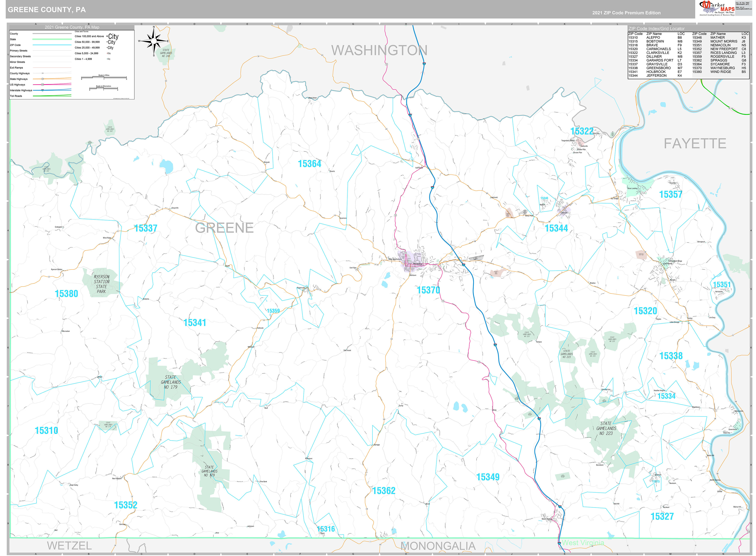The image size is (756, 556).
Task: Click the US Highways shield symbol in legend
Action: coord(42,85)
